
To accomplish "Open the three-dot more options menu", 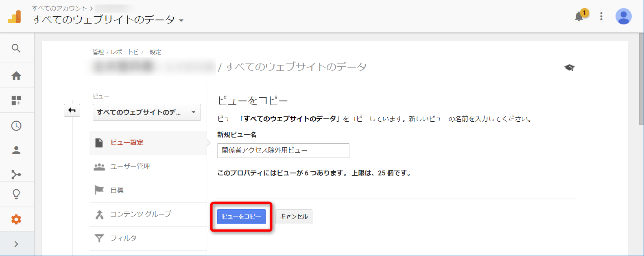I will point(601,16).
